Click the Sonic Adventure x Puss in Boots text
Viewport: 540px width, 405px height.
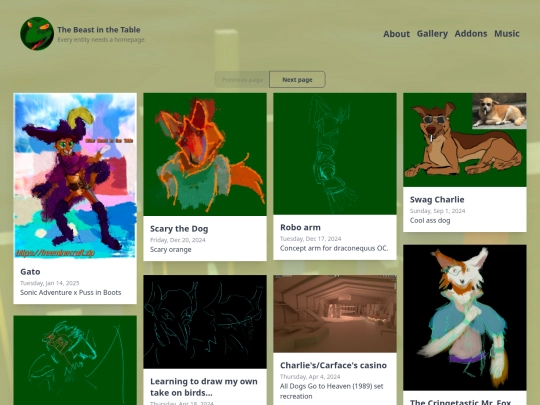[x=71, y=292]
